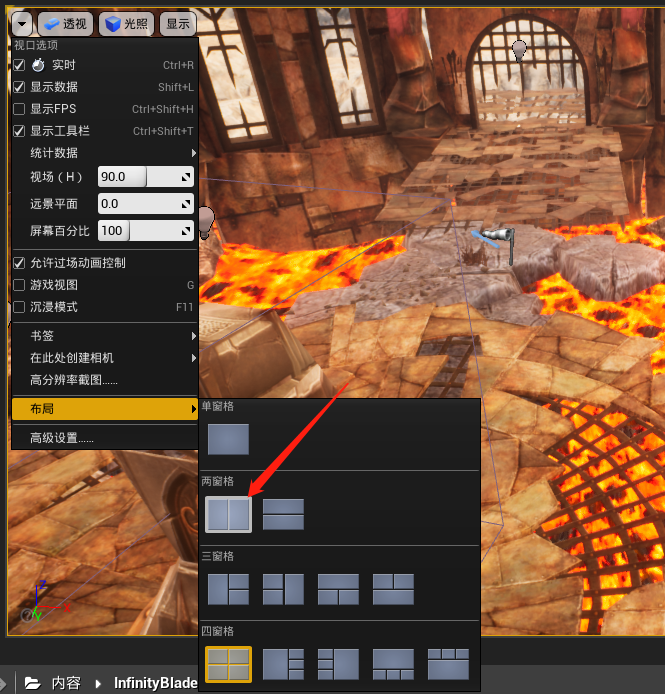Image resolution: width=665 pixels, height=694 pixels.
Task: Open the 透视 perspective view menu
Action: 66,23
